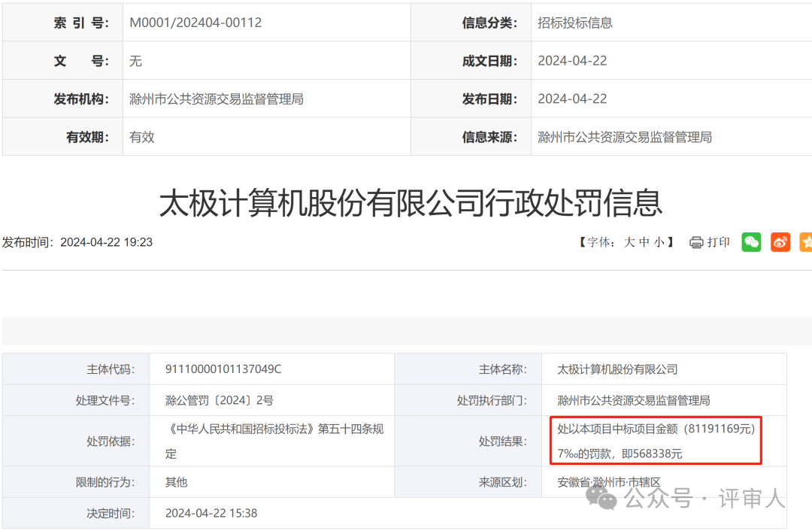Viewport: 812px width, 531px height.
Task: Click the 决定时间 label
Action: [111, 513]
